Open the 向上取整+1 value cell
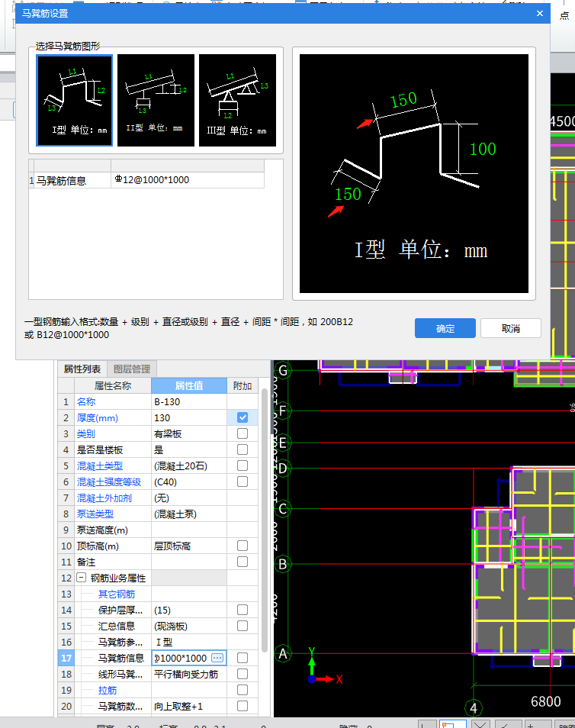 [189, 706]
